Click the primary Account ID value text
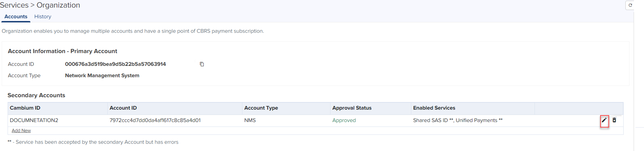644x151 pixels. coord(115,64)
